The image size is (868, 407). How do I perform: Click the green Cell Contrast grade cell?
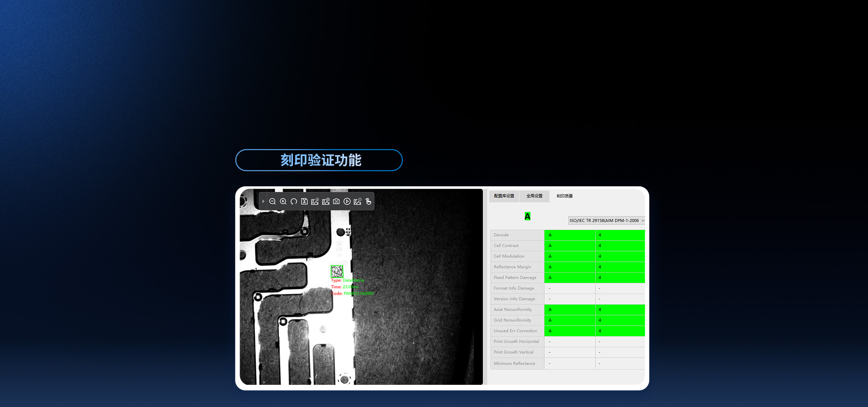(570, 245)
